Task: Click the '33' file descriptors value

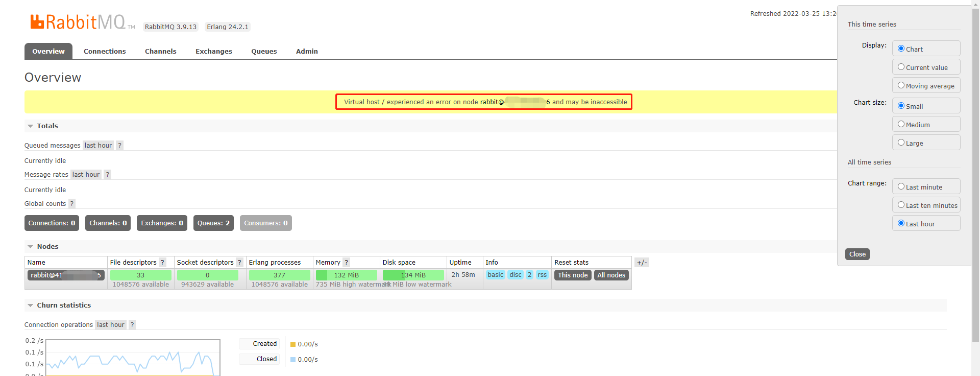Action: point(140,275)
